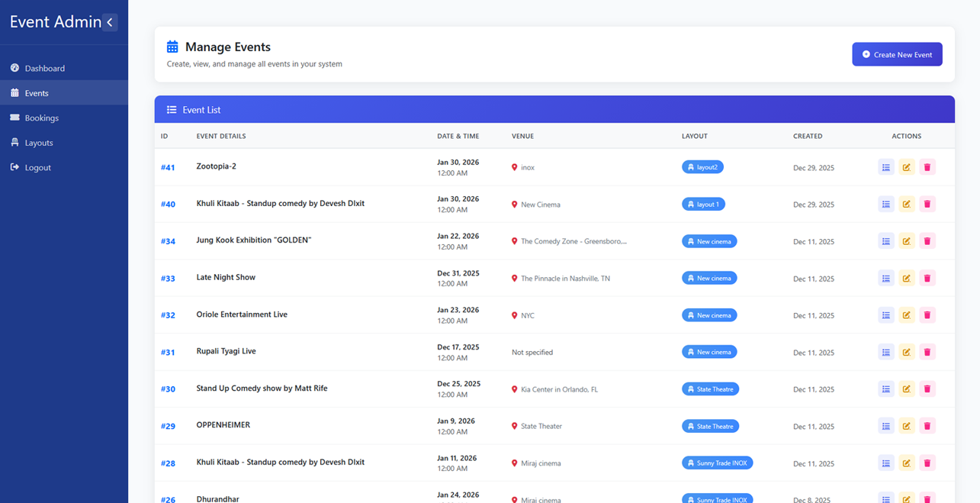This screenshot has width=980, height=503.
Task: Collapse the sidebar with the chevron button
Action: click(x=110, y=22)
